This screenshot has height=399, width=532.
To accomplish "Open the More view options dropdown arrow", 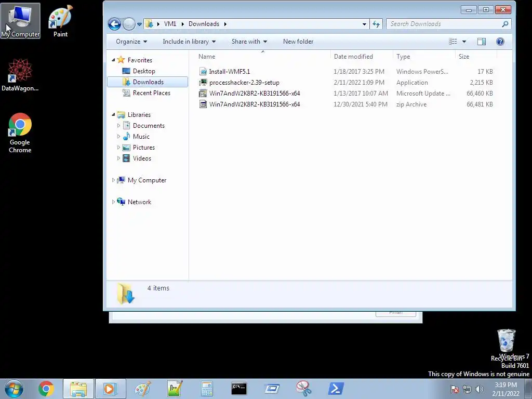I will click(x=464, y=42).
